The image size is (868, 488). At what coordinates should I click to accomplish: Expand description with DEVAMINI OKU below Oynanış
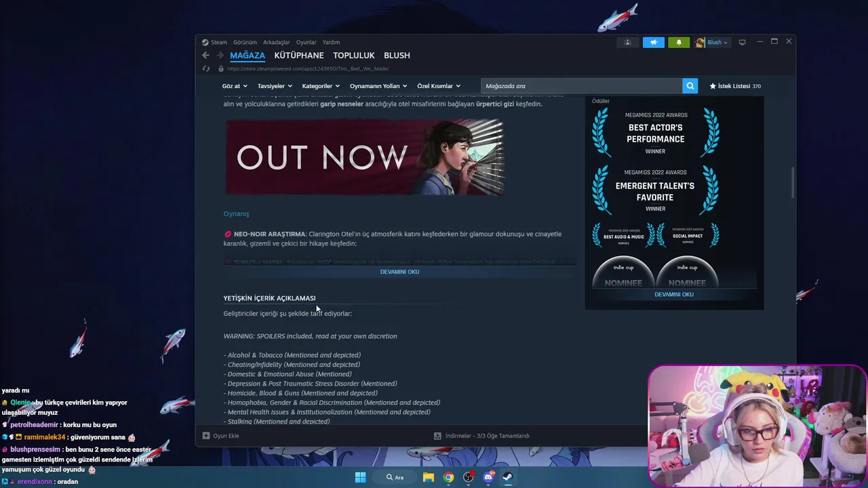399,272
